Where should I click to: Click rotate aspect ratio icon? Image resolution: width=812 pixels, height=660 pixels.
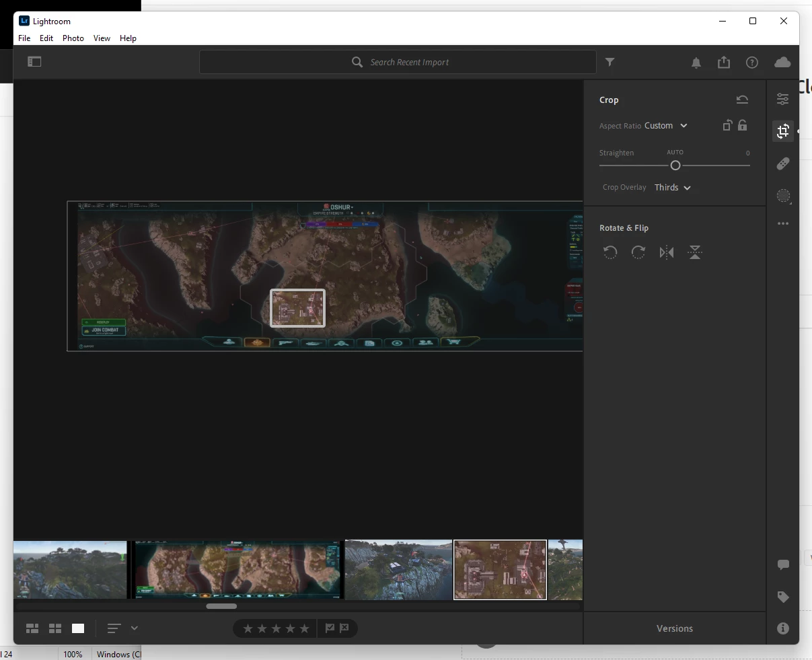[727, 125]
